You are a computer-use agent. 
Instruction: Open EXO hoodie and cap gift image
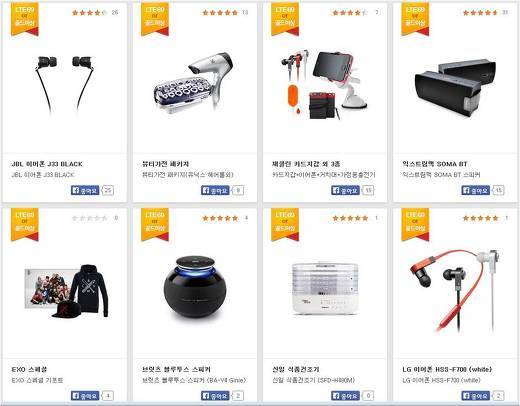(x=67, y=291)
